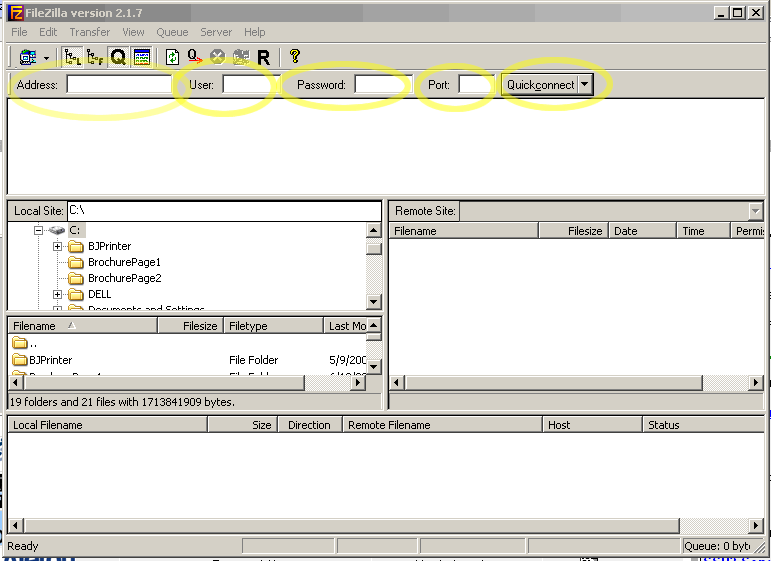Open the Queue menu

click(172, 32)
